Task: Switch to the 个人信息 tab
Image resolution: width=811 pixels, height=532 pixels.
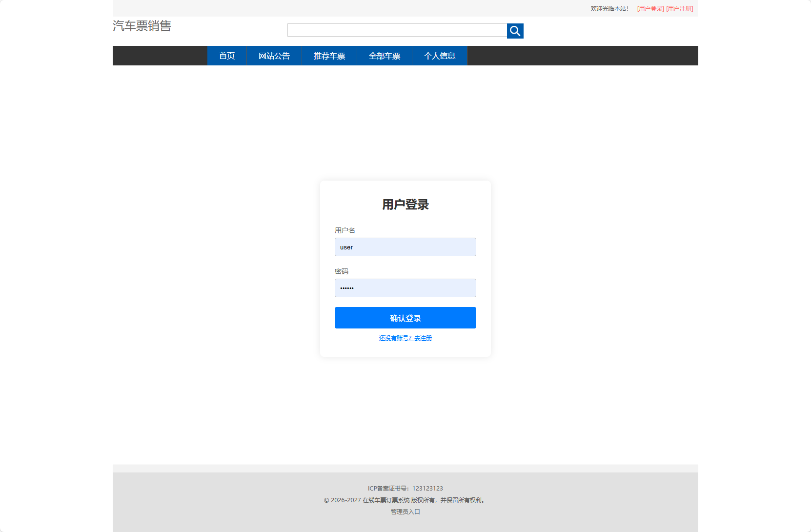Action: 439,56
